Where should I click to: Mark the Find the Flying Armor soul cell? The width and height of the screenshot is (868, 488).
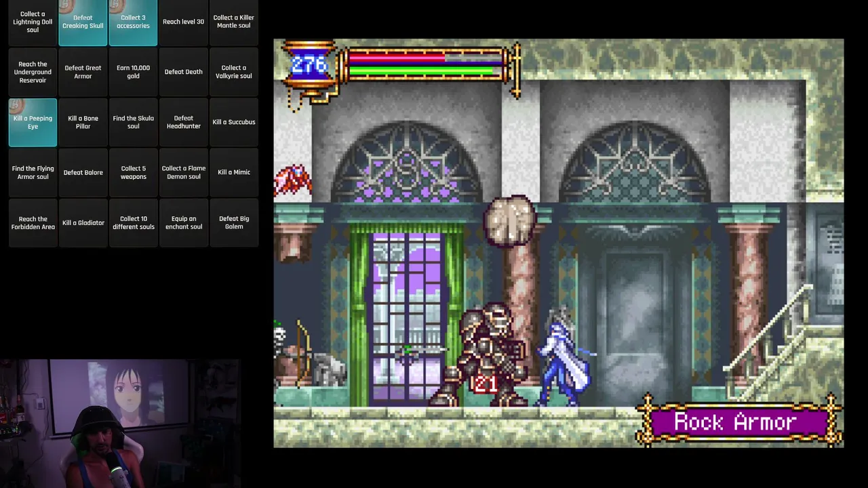coord(33,172)
